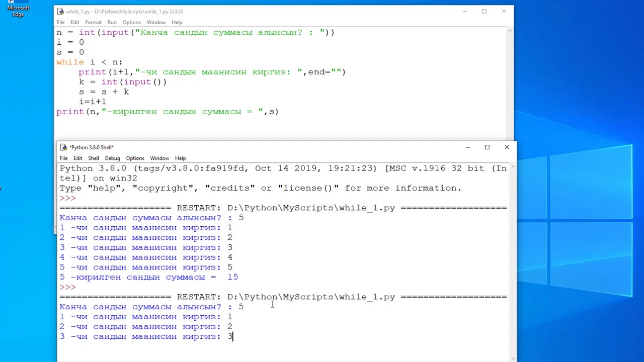
Task: Close the while_1.py editor window
Action: (504, 11)
